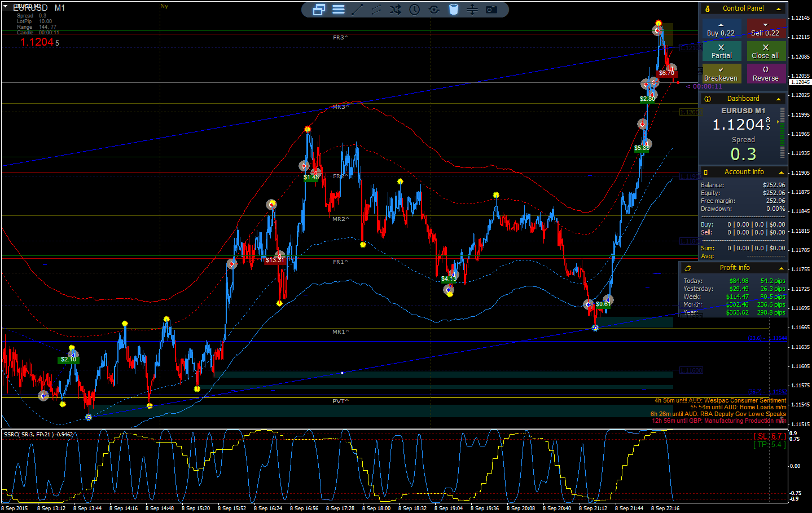This screenshot has height=513, width=812.
Task: Collapse the Account info section
Action: 782,173
